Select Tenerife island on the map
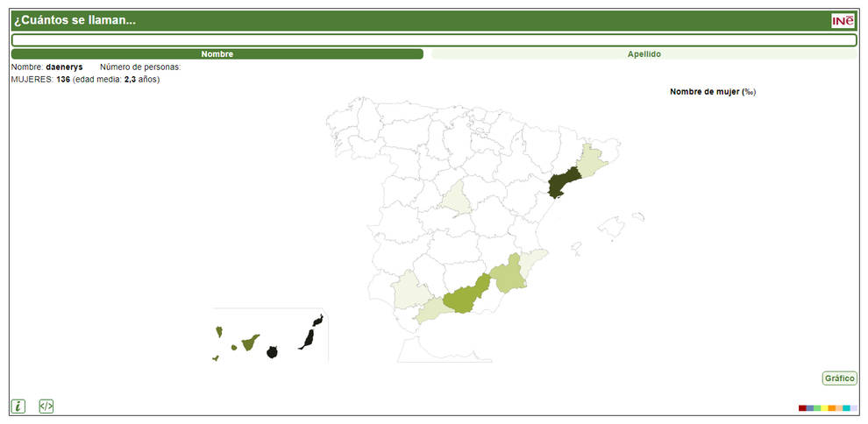Viewport: 868px width, 424px height. pyautogui.click(x=250, y=342)
